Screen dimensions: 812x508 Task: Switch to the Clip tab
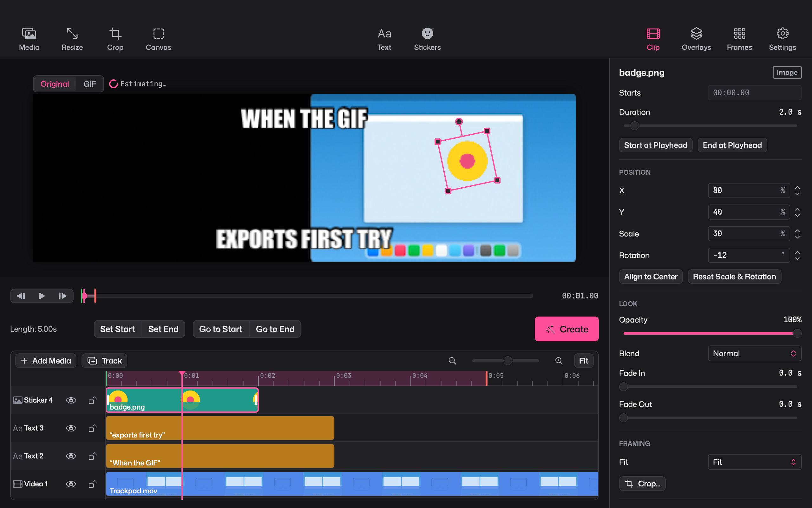click(x=653, y=39)
